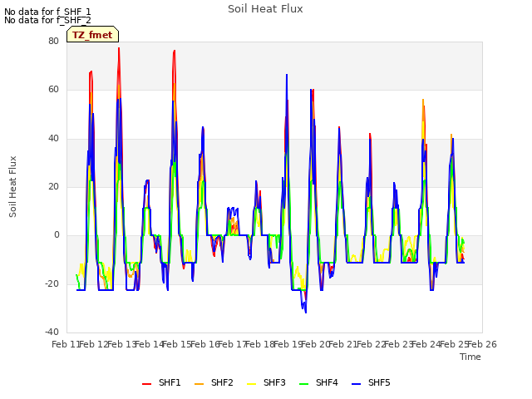Click the red SHF1 legend color marker

[x=146, y=384]
